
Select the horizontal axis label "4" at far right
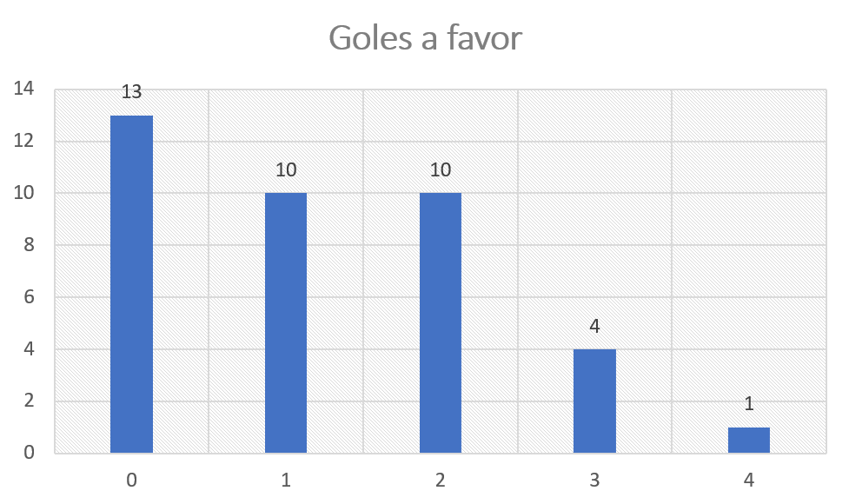749,481
